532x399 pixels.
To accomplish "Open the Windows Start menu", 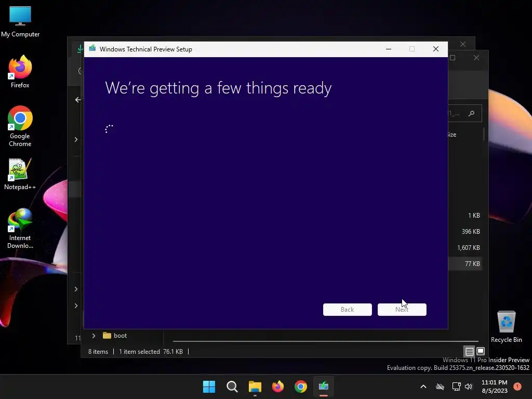I will point(209,387).
